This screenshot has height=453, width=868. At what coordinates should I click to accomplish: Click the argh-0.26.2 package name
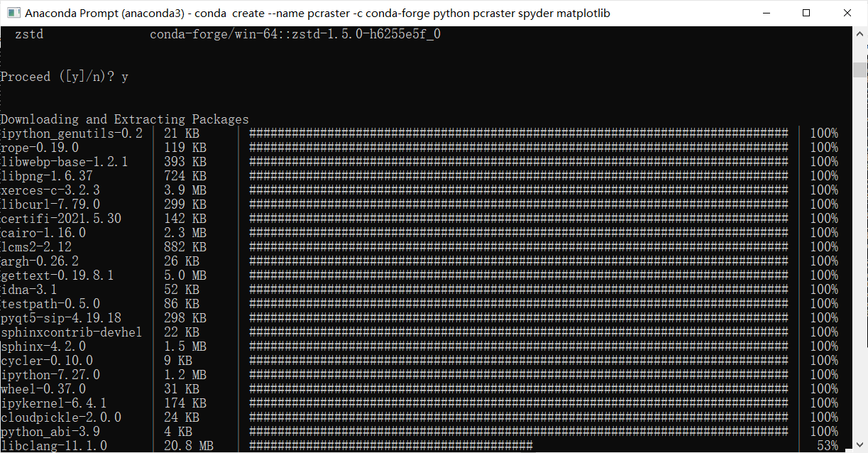[40, 261]
